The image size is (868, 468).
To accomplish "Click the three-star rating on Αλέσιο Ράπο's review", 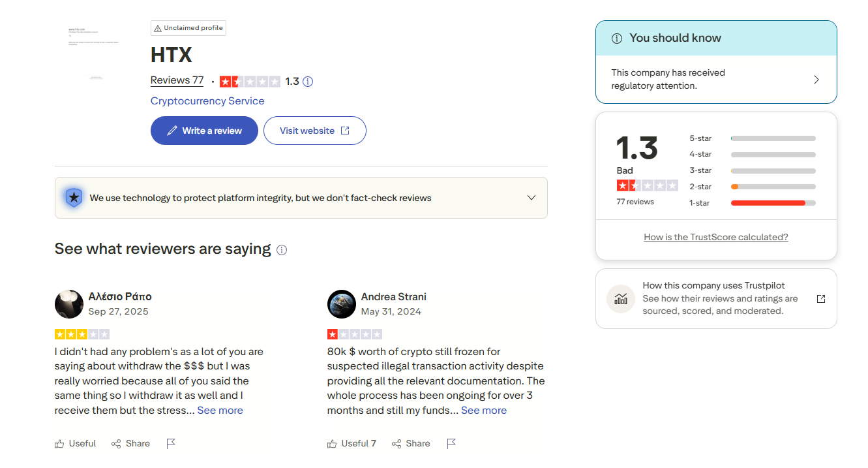I will [x=82, y=334].
